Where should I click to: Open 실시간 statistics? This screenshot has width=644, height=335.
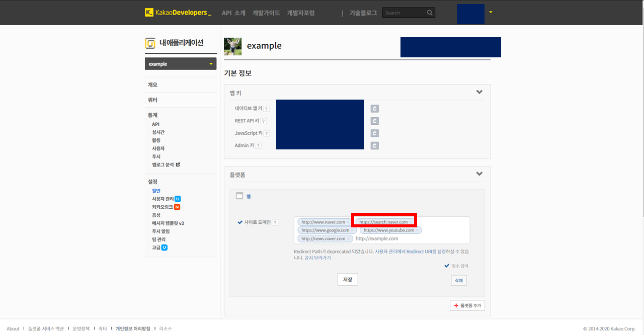(x=158, y=132)
